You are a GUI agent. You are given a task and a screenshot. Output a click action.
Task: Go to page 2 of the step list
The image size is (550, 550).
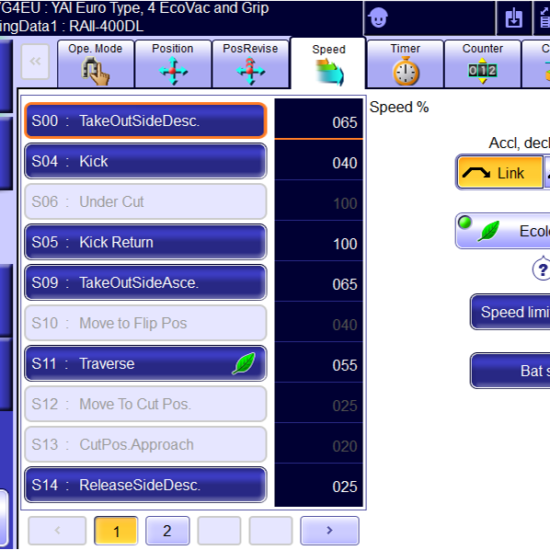[x=168, y=531]
